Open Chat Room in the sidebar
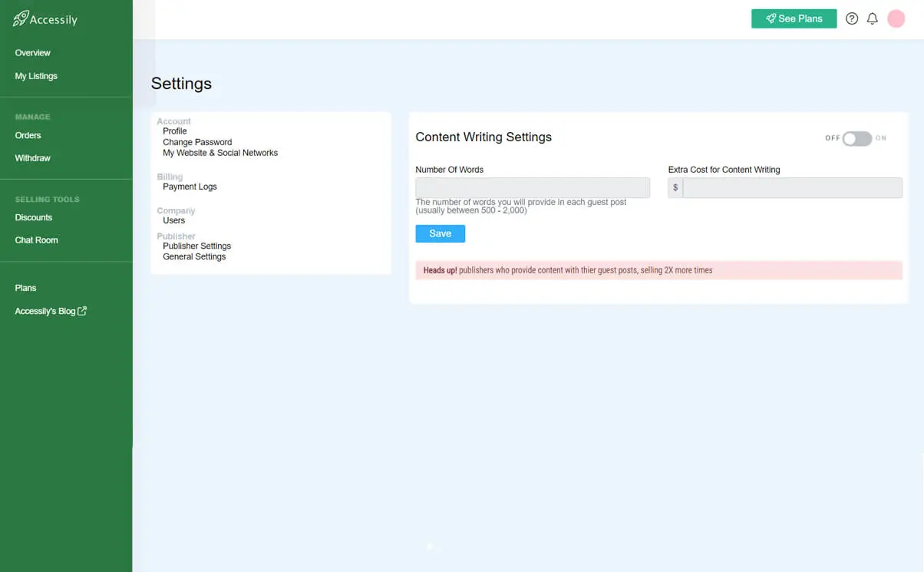924x572 pixels. [x=36, y=240]
